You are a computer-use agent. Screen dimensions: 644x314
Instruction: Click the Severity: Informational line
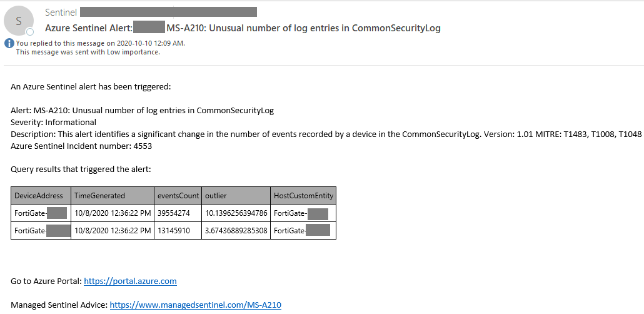tap(53, 122)
